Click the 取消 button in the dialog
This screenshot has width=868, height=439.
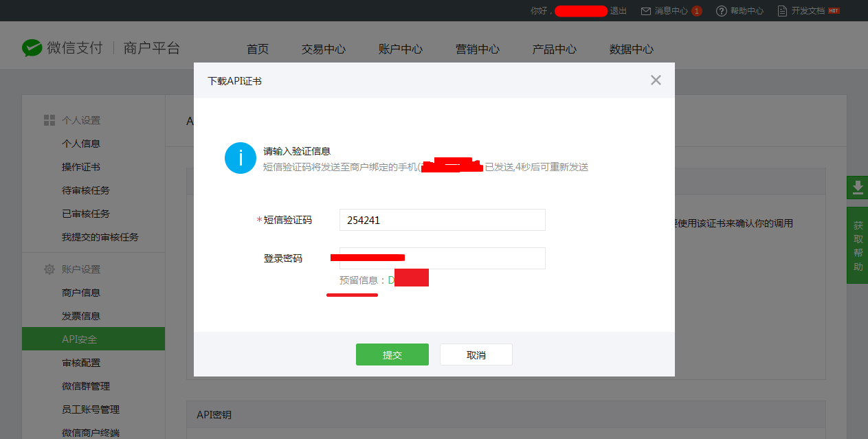point(476,354)
